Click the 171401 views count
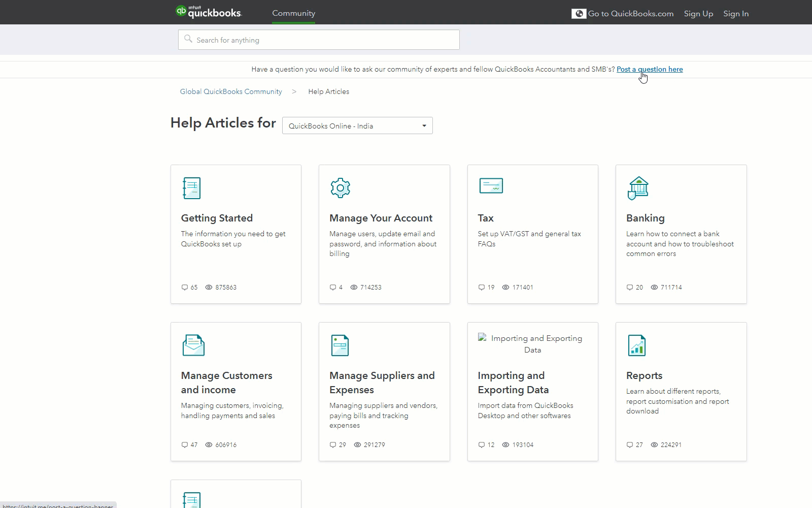The image size is (812, 508). [523, 288]
